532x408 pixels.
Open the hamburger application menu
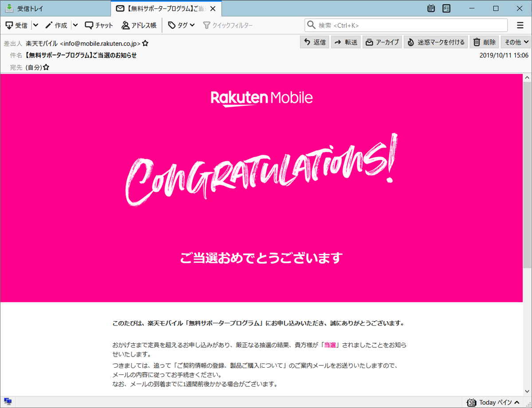click(x=520, y=25)
